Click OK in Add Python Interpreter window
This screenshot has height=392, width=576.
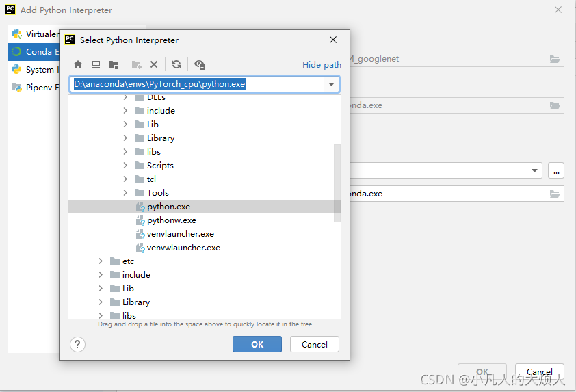482,371
